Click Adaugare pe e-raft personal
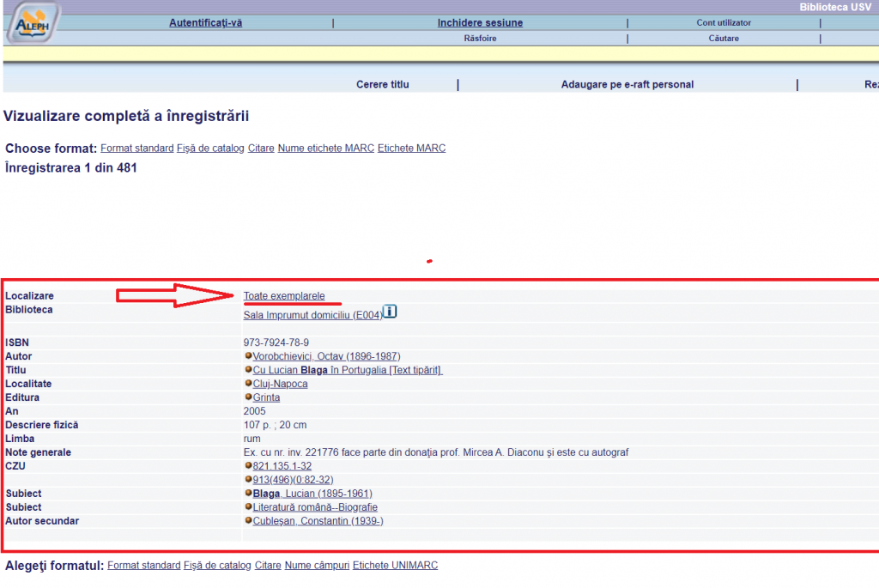Viewport: 879px width, 588px height. click(x=627, y=85)
